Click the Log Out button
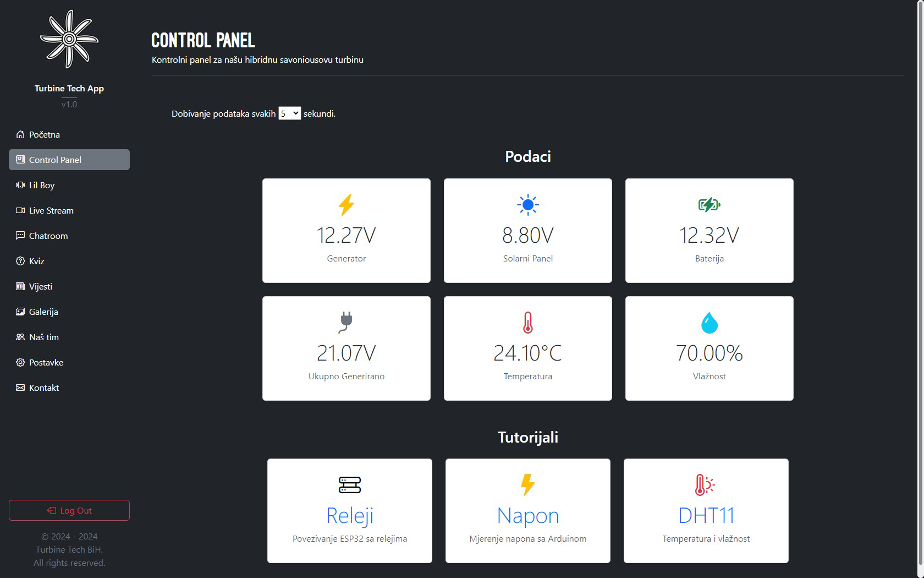 69,510
